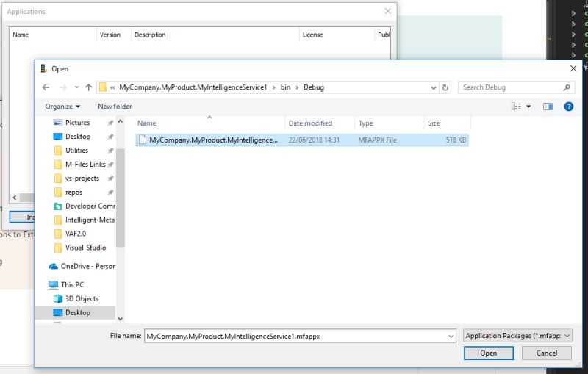Open the Application Packages file type dropdown
This screenshot has width=588, height=374.
(517, 336)
